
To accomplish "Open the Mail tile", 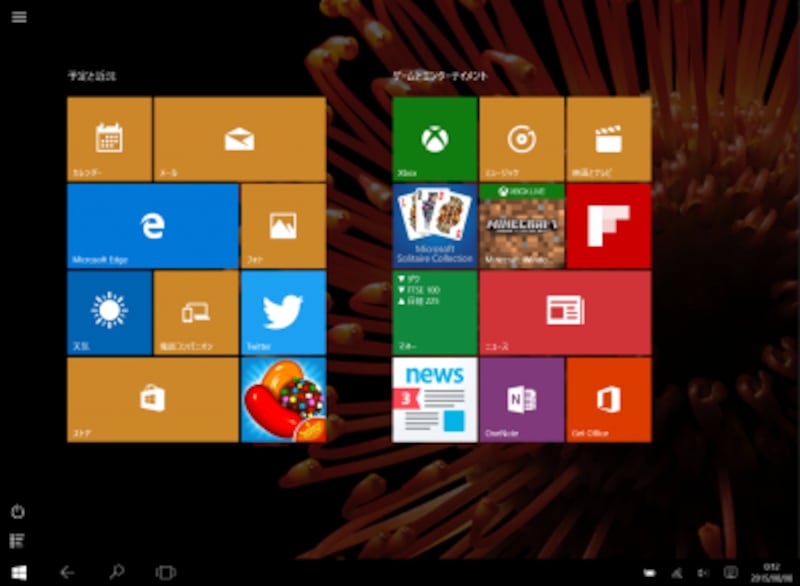I will point(240,139).
